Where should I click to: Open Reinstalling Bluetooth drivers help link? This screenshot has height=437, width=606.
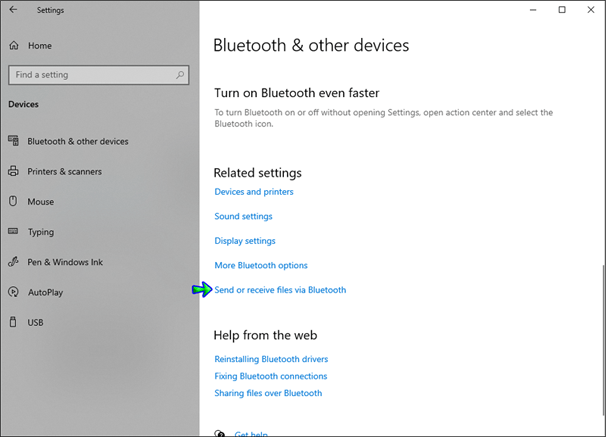click(271, 359)
